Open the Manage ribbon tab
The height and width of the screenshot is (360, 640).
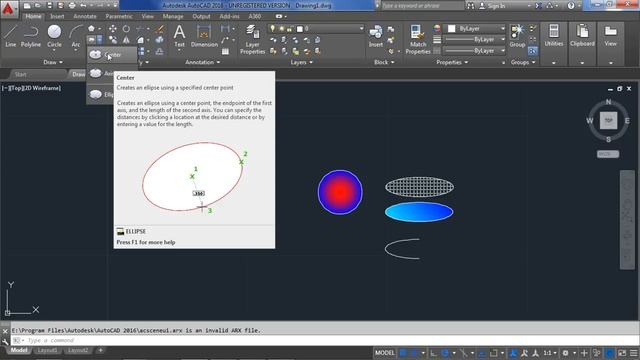coord(173,17)
